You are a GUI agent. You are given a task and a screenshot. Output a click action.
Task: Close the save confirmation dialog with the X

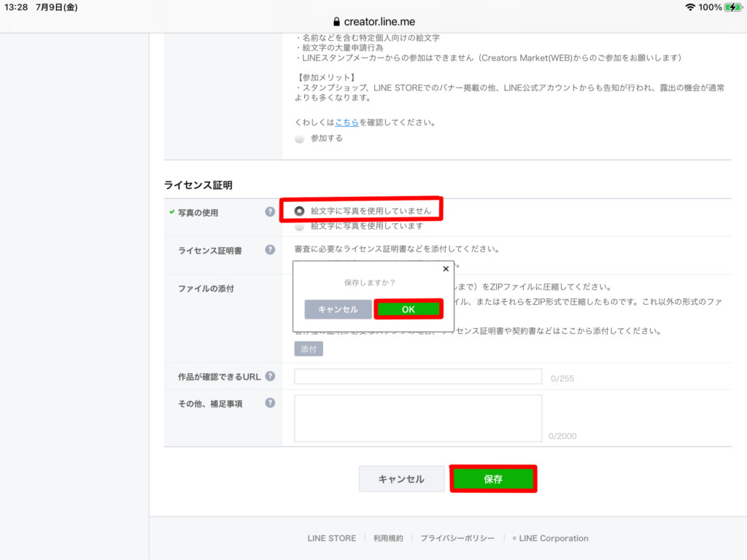446,269
